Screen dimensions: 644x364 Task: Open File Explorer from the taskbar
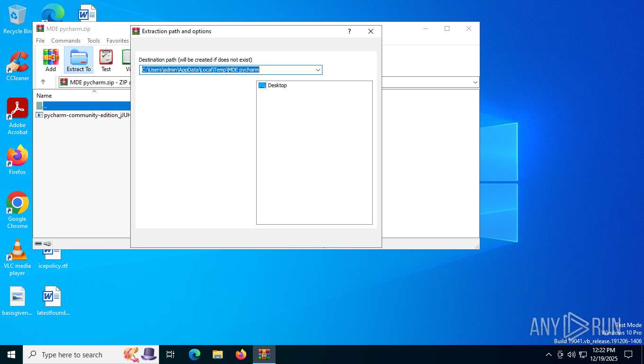click(218, 355)
